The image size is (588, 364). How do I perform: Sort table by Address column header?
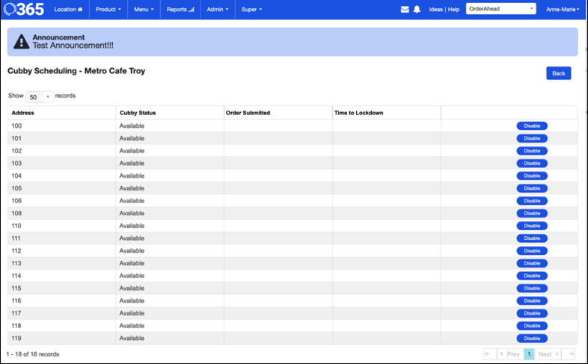click(23, 113)
